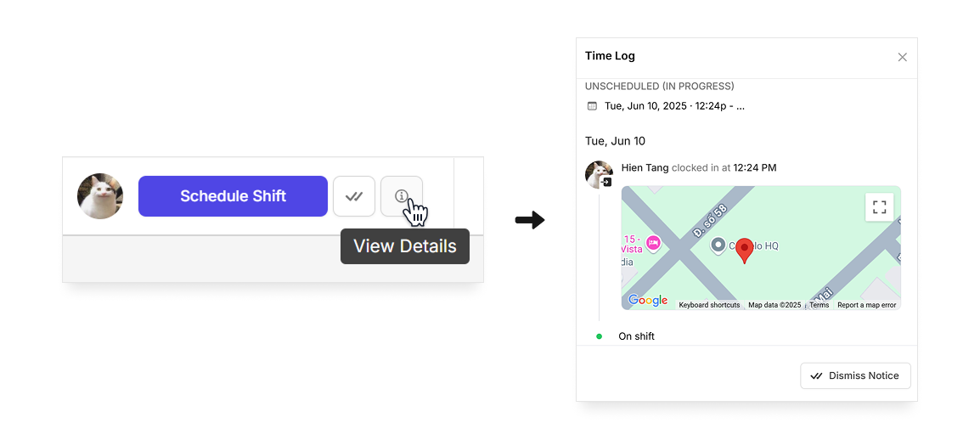Click the cat avatar beside Schedule Shift
This screenshot has height=440, width=980.
pos(100,196)
